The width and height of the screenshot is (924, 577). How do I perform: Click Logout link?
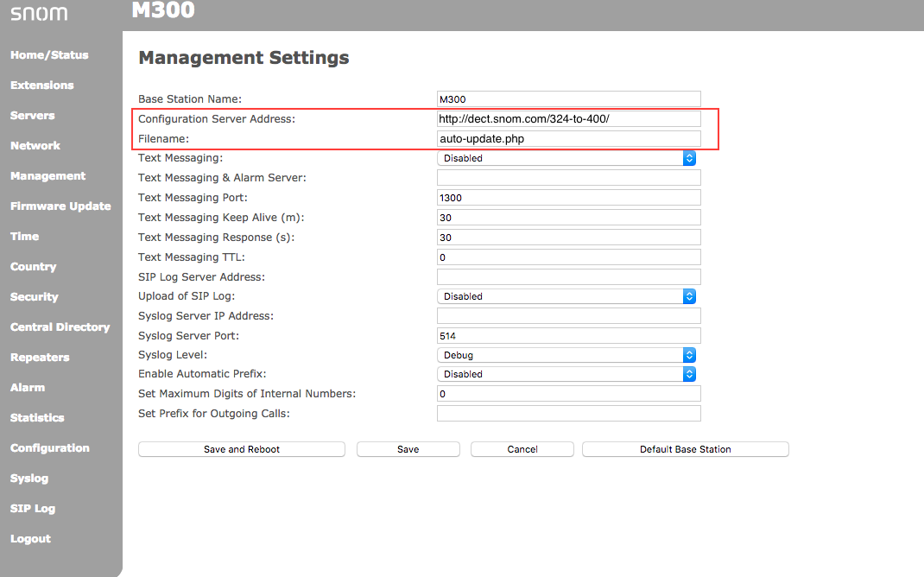tap(30, 539)
